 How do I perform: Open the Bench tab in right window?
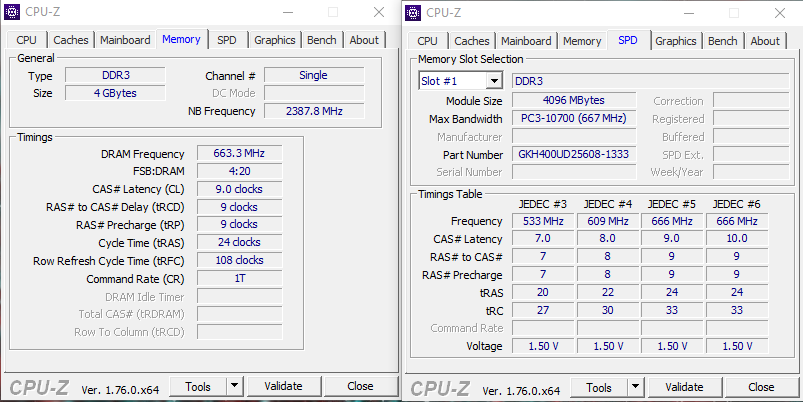(722, 41)
